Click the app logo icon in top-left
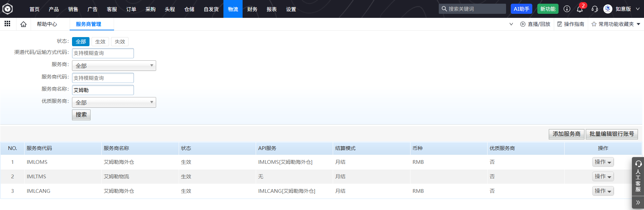 [7, 9]
